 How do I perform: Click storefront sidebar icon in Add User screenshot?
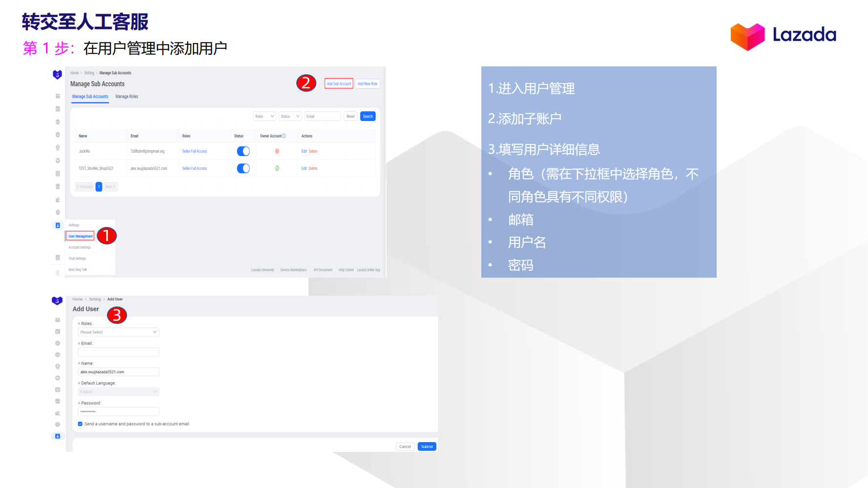[58, 401]
